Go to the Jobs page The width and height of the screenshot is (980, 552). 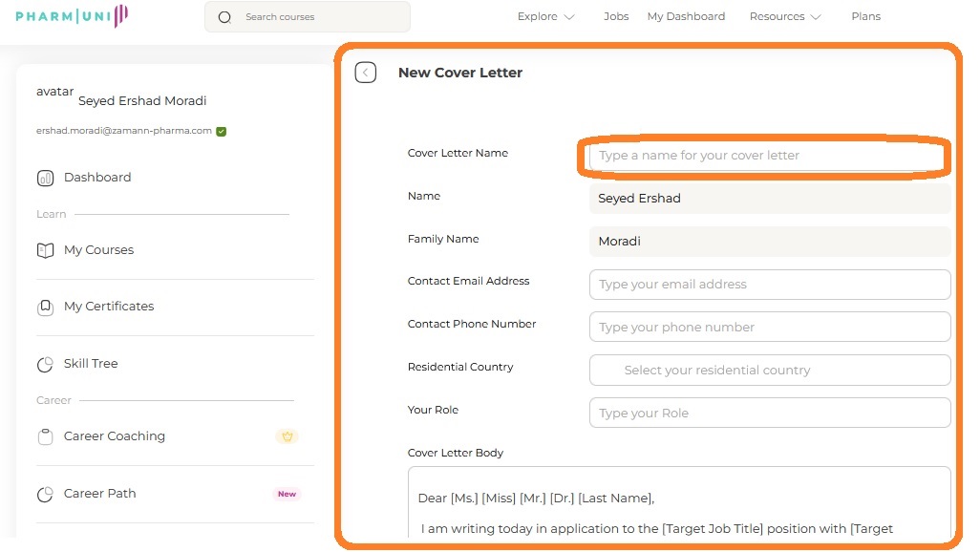point(616,16)
